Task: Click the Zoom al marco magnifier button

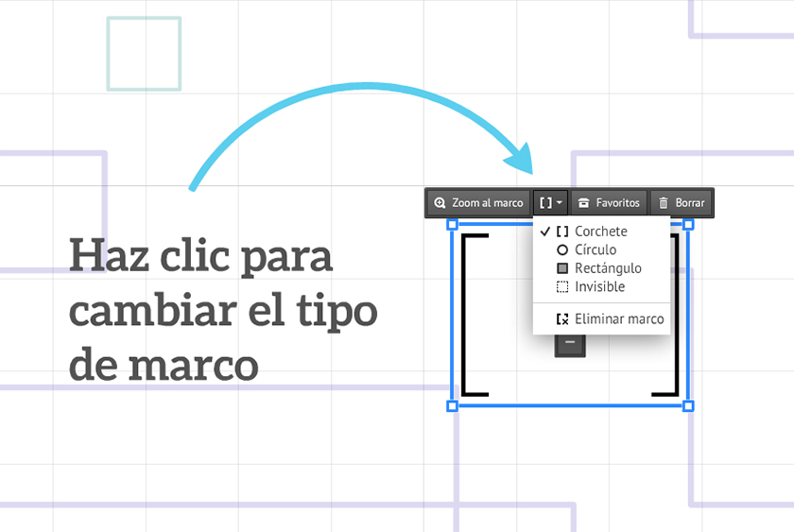Action: [x=478, y=203]
